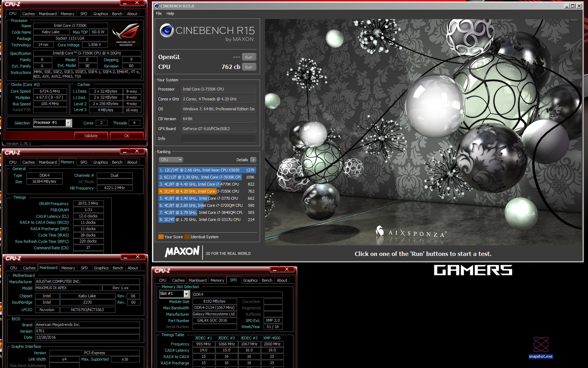Click the XMP-4000 timings column header
The width and height of the screenshot is (588, 368).
tap(272, 338)
